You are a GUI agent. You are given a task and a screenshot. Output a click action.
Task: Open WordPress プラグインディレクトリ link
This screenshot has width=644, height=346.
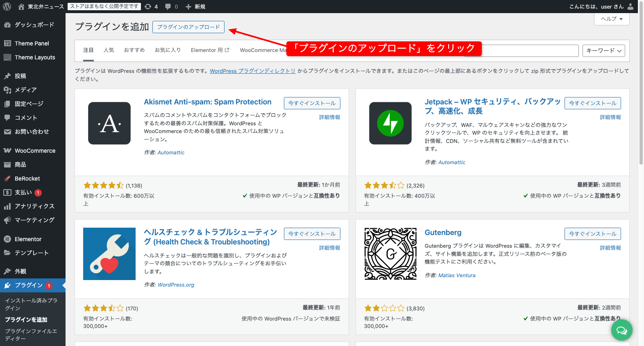[253, 71]
